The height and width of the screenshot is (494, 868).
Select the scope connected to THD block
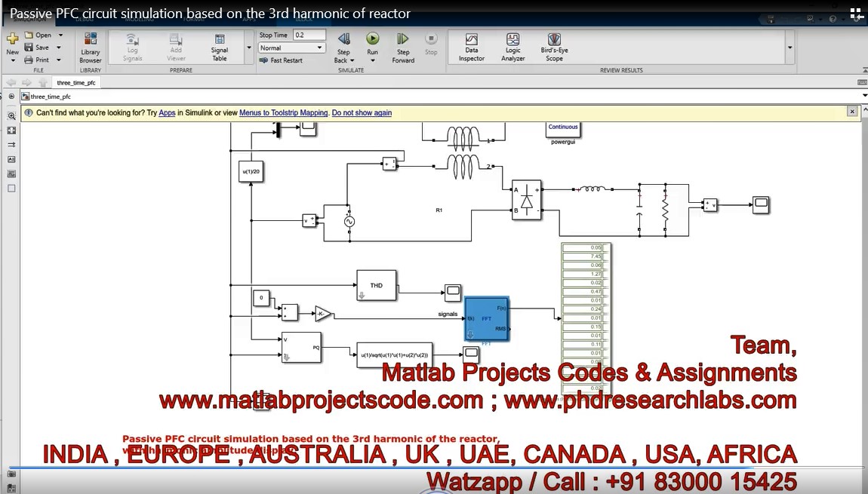point(453,293)
